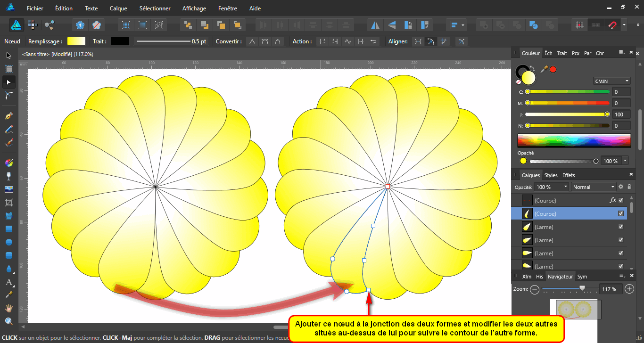The width and height of the screenshot is (644, 343).
Task: Click the Rotate counter-clockwise toolbar icon
Action: [408, 24]
